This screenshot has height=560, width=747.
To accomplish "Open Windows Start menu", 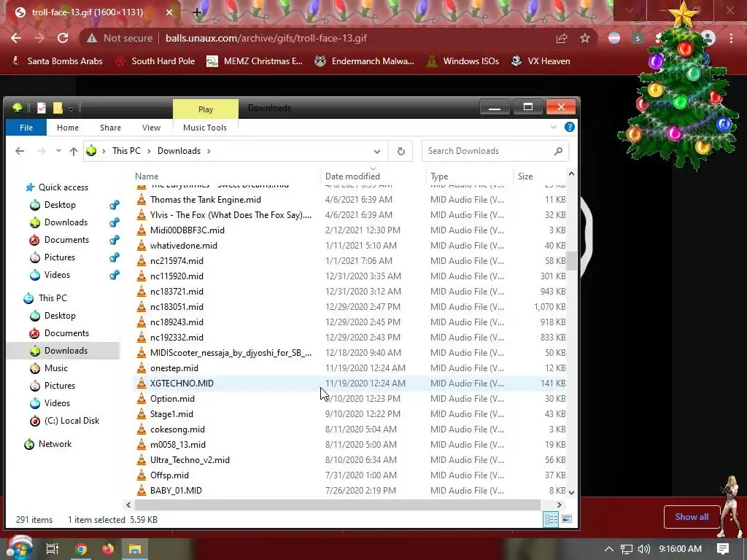I will [19, 548].
